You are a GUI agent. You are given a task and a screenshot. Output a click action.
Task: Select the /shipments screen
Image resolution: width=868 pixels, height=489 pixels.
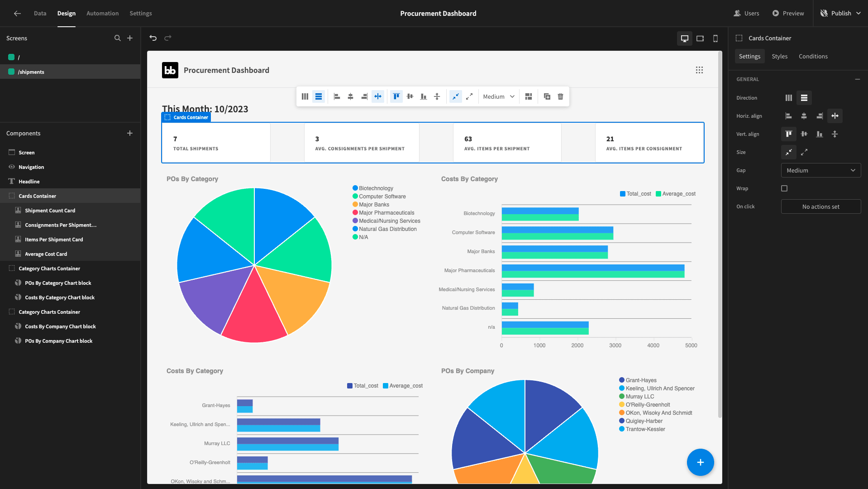pyautogui.click(x=70, y=72)
